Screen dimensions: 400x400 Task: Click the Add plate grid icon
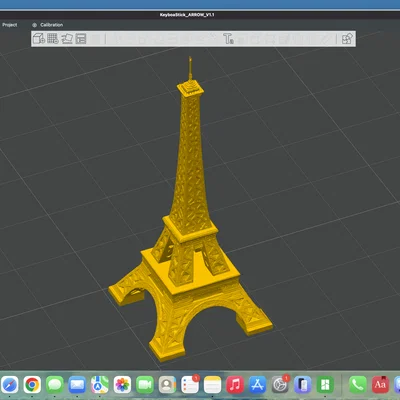click(53, 38)
